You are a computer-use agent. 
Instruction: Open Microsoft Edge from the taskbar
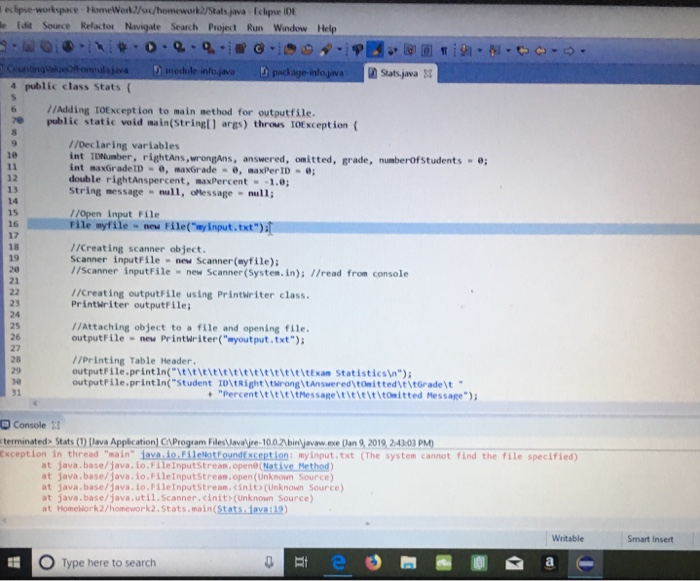pyautogui.click(x=339, y=562)
